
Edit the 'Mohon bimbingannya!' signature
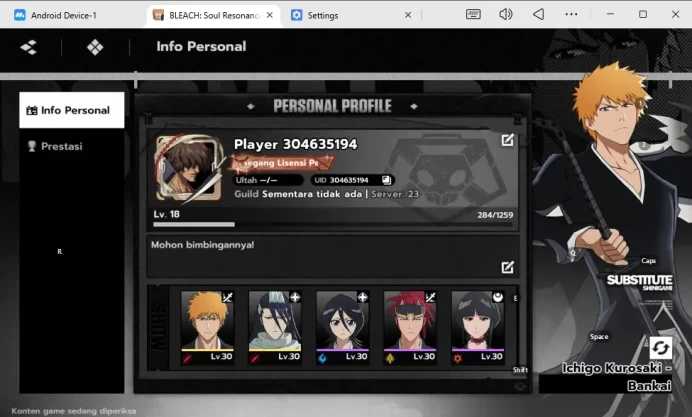[508, 267]
